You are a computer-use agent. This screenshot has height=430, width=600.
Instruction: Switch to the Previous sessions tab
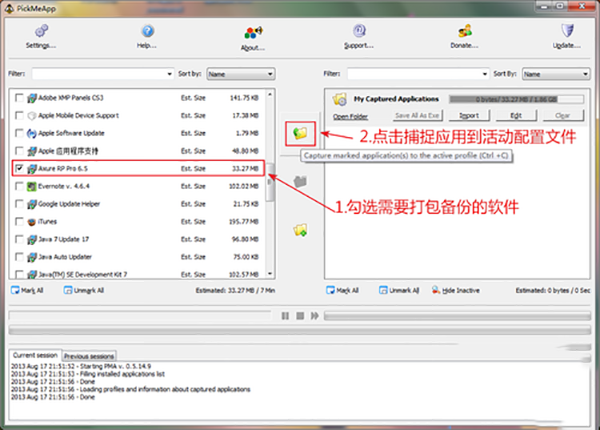(88, 355)
